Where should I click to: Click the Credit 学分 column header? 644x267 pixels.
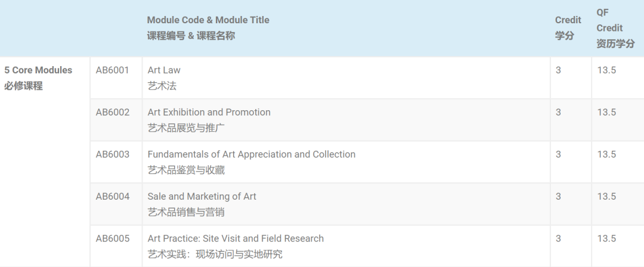568,28
